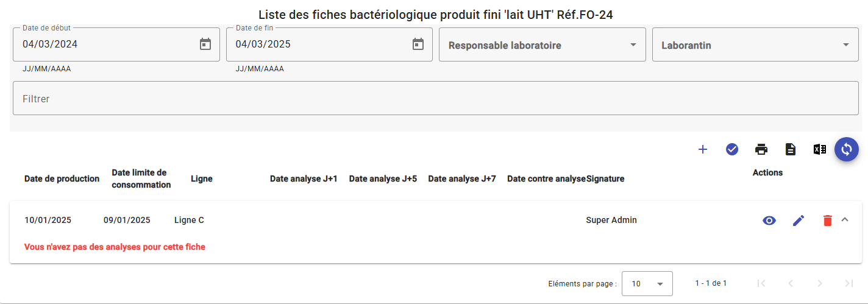The image size is (868, 304).
Task: View the Ligne C fiche with eye icon
Action: pyautogui.click(x=769, y=221)
